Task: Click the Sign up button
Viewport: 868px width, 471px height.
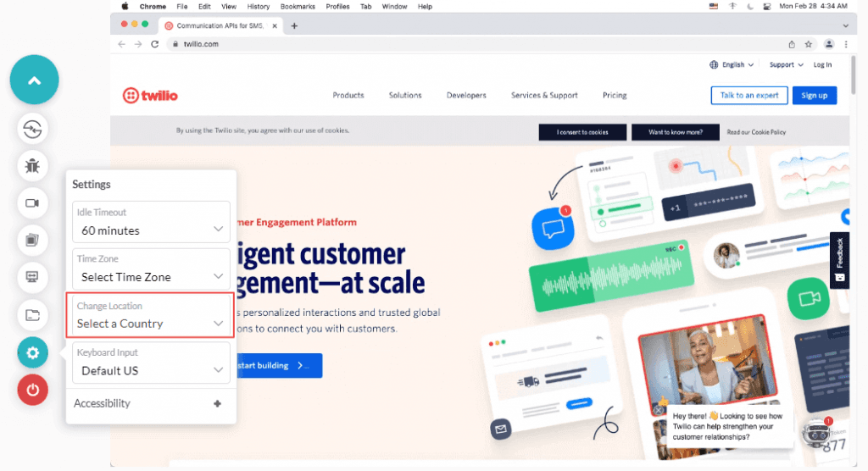Action: pos(815,96)
